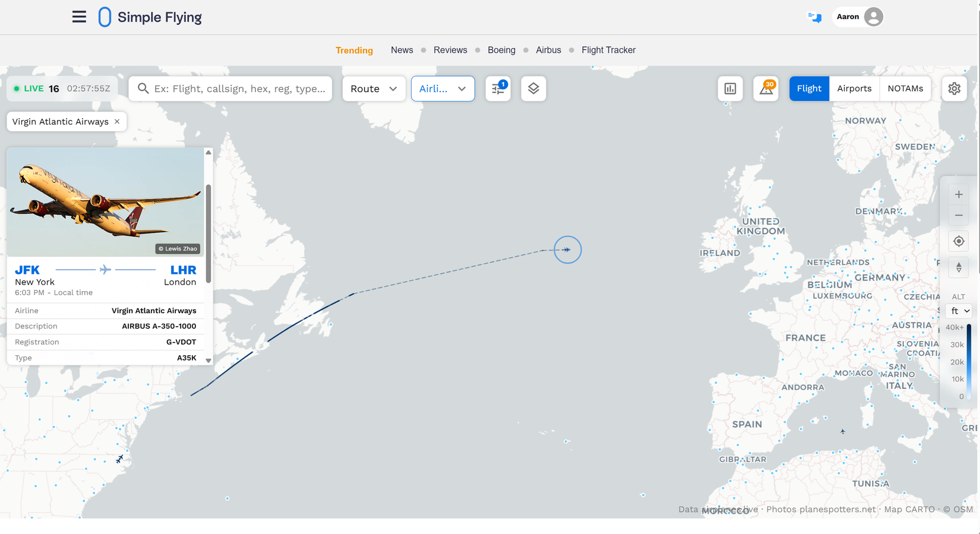Zoom in the map with plus
Screen dimensions: 980x534
[959, 194]
